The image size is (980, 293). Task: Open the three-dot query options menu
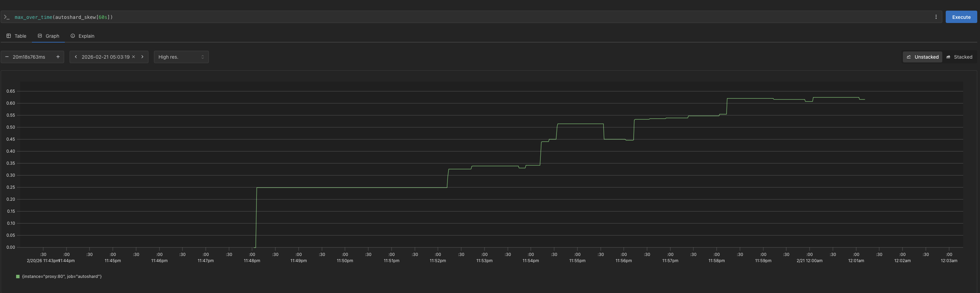(936, 17)
